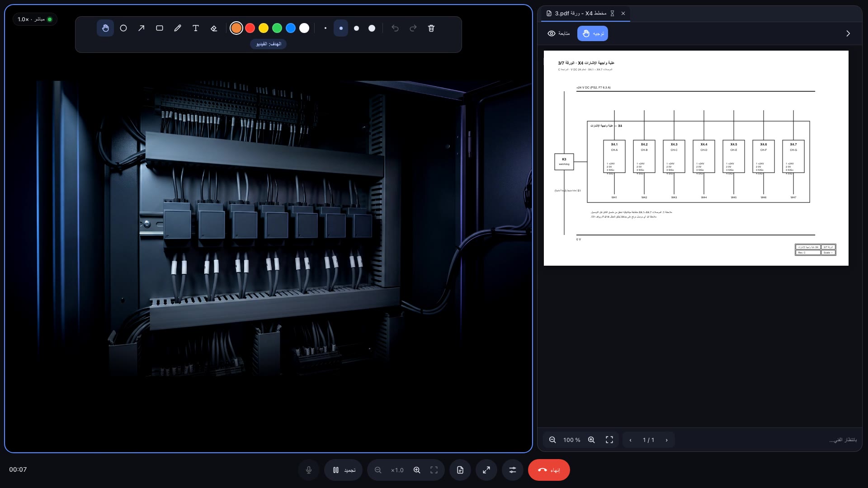The width and height of the screenshot is (868, 488).
Task: Select the pencil freehand tool
Action: tap(178, 28)
